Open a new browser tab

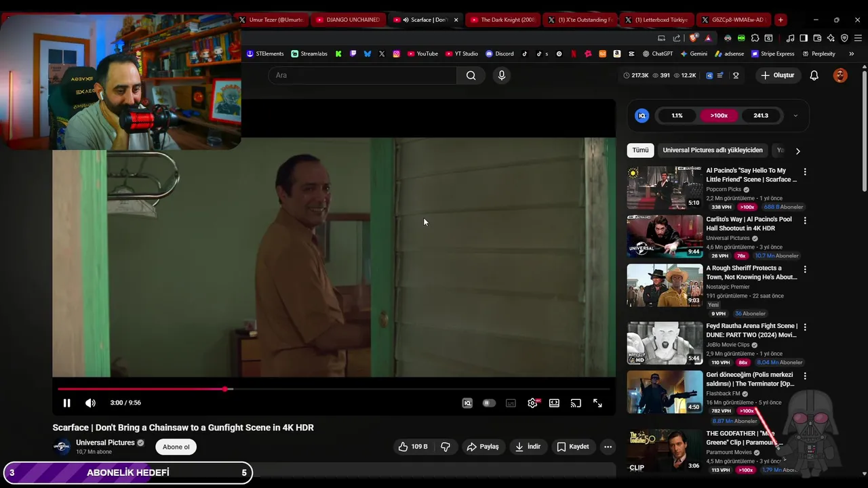point(781,20)
